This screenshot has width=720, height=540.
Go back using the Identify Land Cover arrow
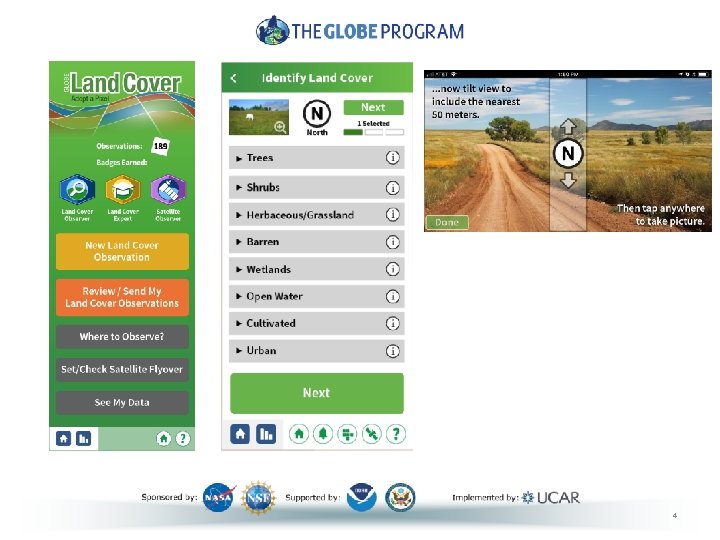point(234,78)
